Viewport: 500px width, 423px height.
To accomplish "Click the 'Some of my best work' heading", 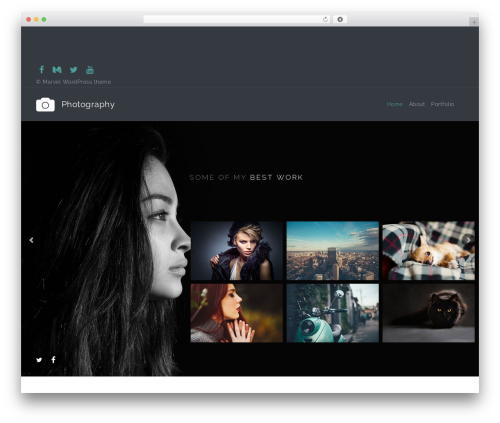I will coord(246,177).
